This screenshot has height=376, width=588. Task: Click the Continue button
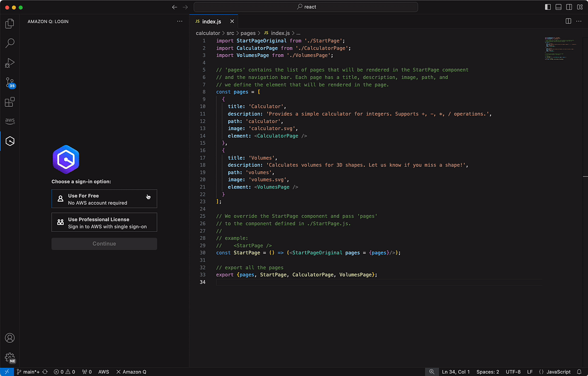(x=104, y=244)
